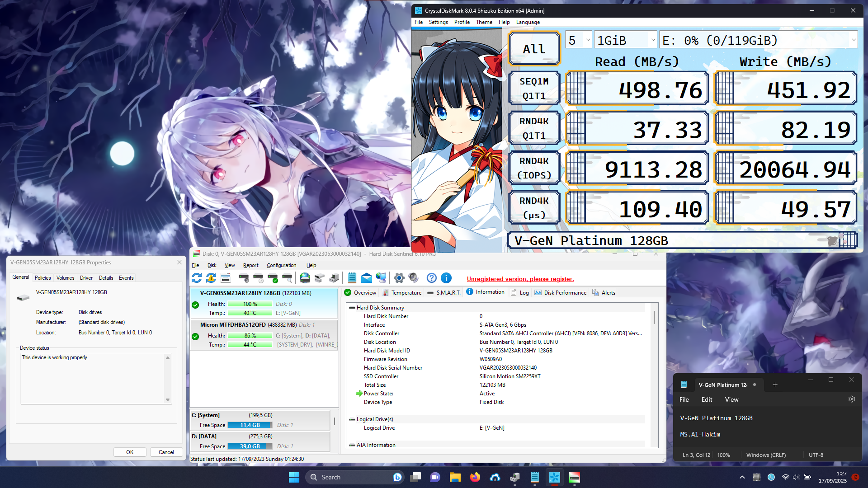
Task: Click the All button in CrystalDiskMark
Action: point(534,49)
